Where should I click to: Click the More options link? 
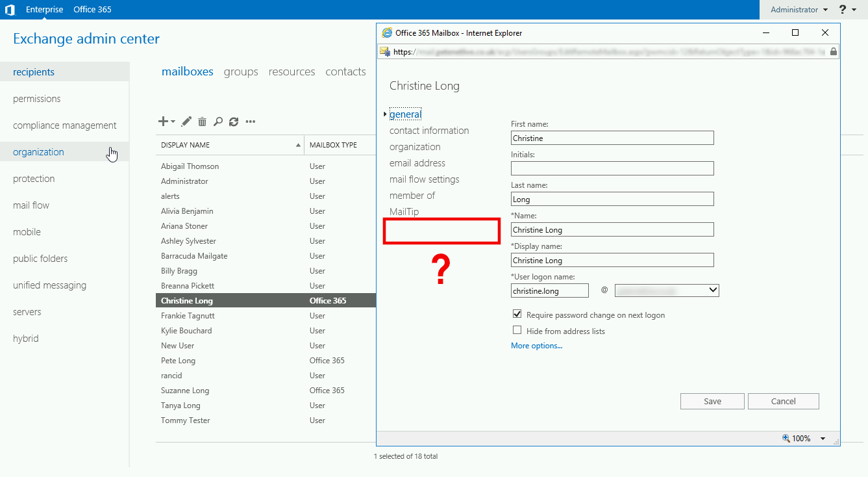coord(537,346)
